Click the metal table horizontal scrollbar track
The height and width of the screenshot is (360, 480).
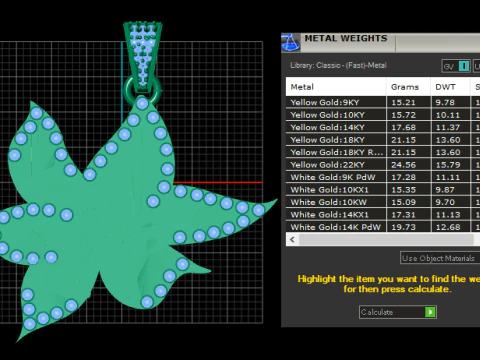[x=386, y=240]
